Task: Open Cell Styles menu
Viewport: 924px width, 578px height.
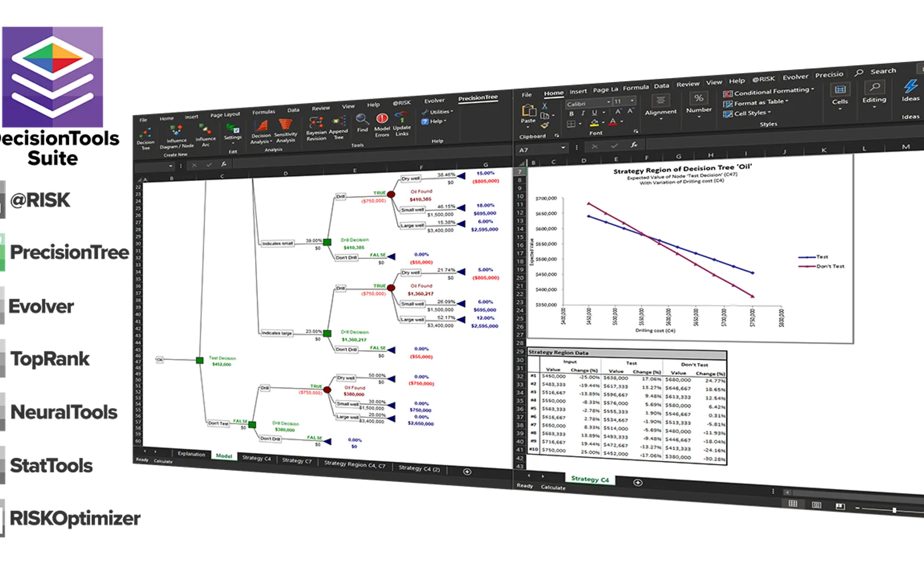Action: pyautogui.click(x=747, y=113)
